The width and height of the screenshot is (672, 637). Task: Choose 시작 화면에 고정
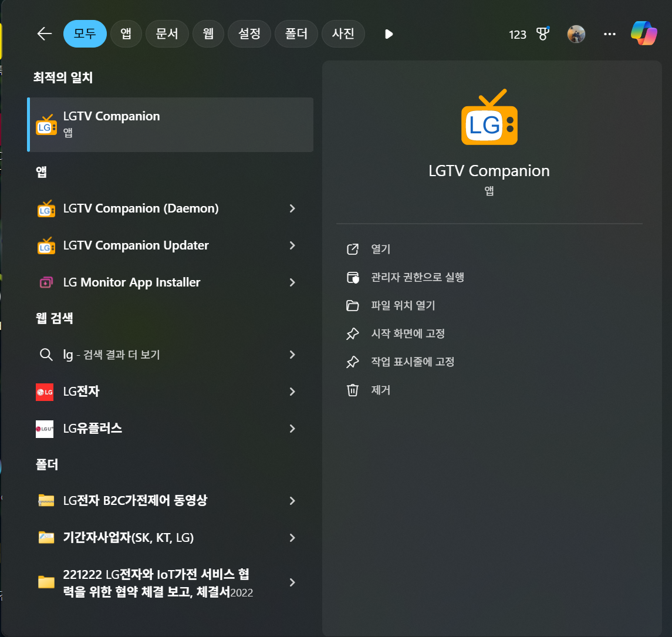(407, 333)
